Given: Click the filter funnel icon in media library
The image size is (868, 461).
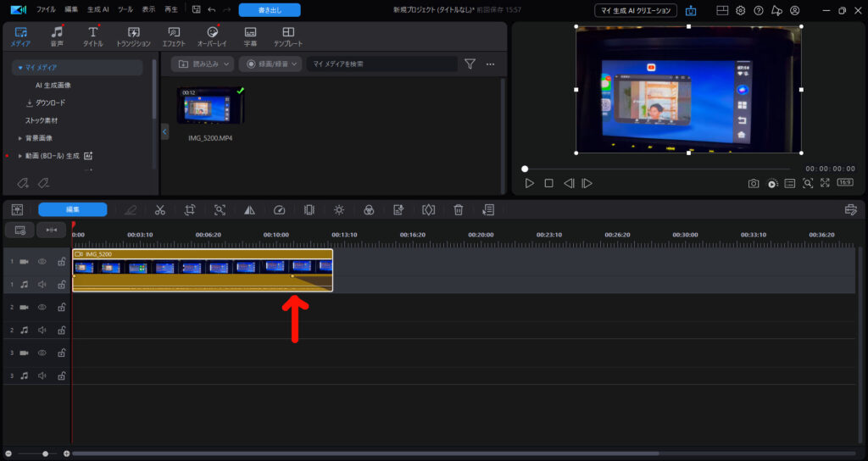Looking at the screenshot, I should (x=470, y=64).
